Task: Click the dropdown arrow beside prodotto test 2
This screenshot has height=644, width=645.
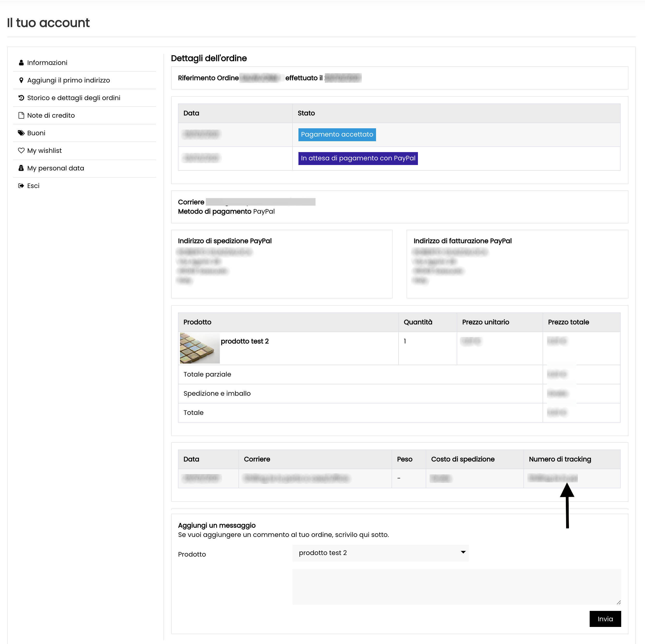Action: point(463,552)
